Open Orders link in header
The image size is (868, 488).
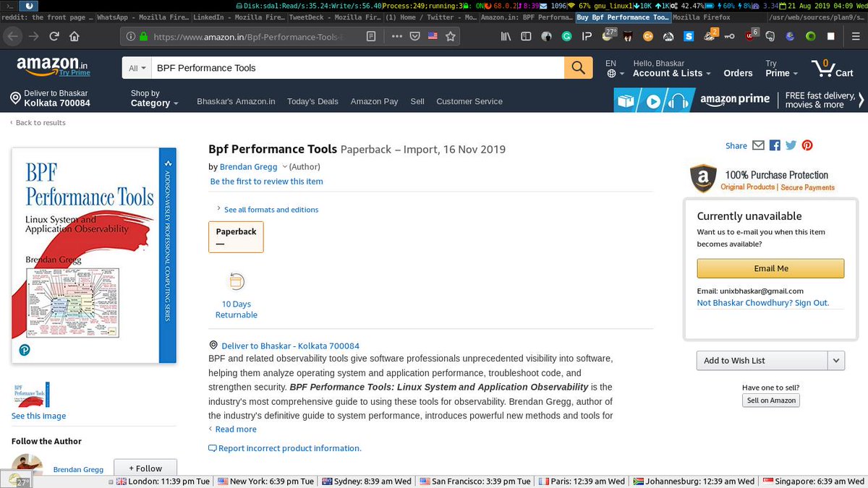click(x=738, y=73)
